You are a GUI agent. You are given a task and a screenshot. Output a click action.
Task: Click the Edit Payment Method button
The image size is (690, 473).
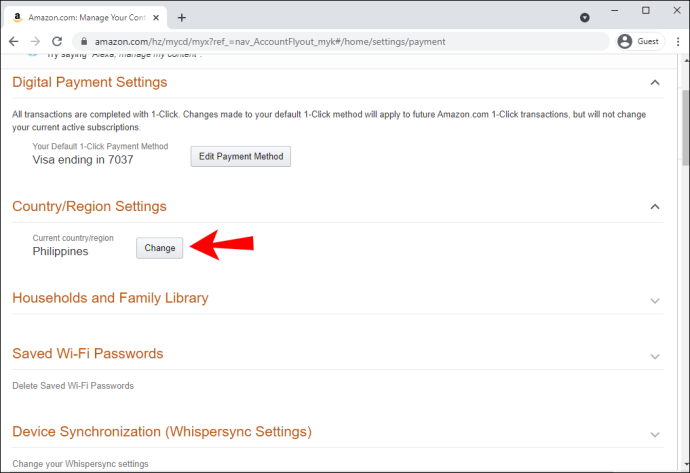click(x=241, y=157)
